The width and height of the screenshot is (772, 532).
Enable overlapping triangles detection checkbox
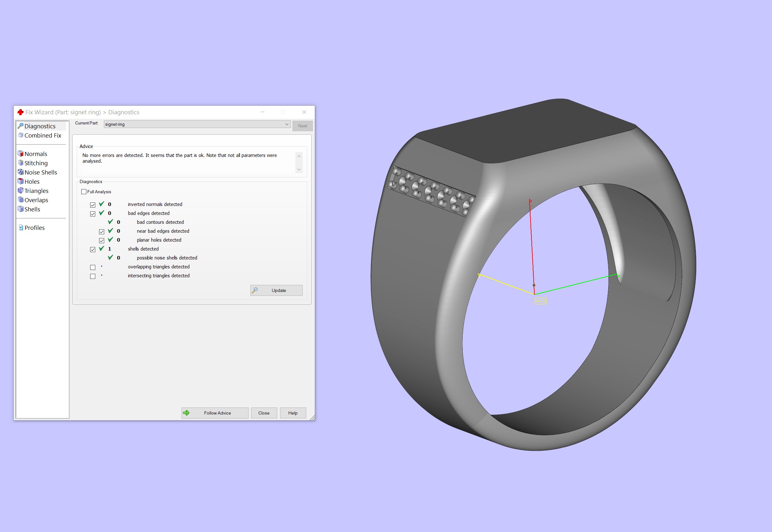[x=93, y=267]
